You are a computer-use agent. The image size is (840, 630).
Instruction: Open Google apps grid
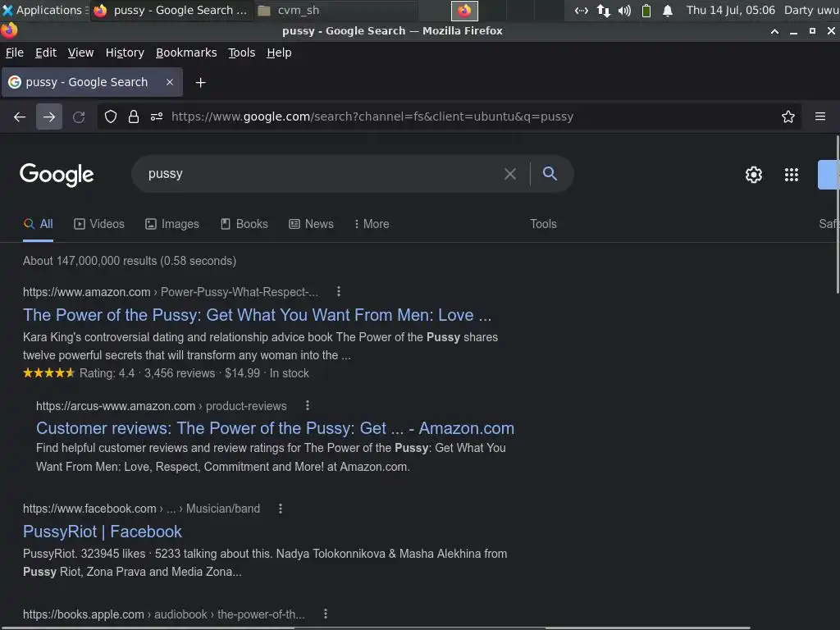pyautogui.click(x=792, y=175)
